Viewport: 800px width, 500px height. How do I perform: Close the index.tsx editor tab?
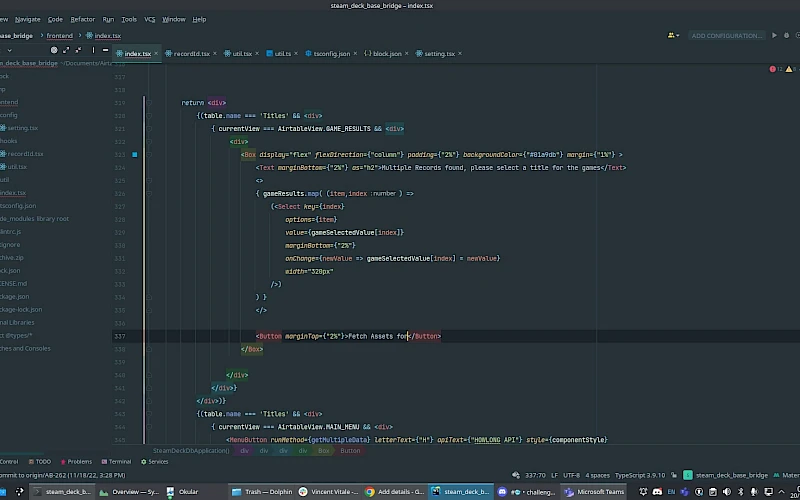tap(156, 53)
